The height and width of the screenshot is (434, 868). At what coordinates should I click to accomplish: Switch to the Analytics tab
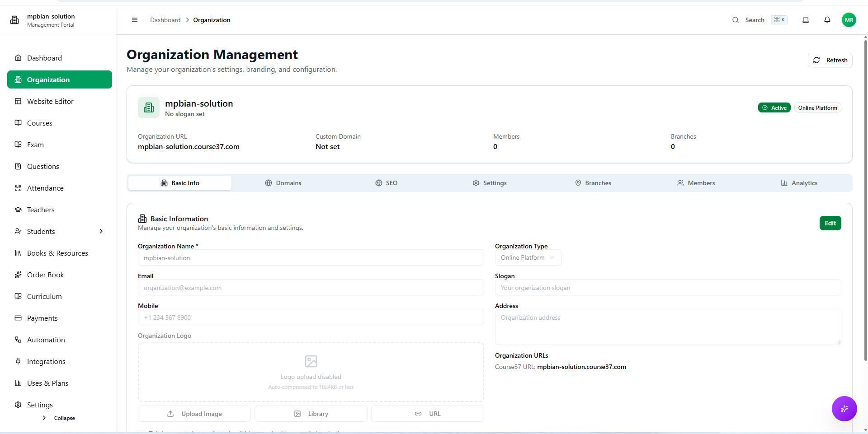tap(799, 183)
